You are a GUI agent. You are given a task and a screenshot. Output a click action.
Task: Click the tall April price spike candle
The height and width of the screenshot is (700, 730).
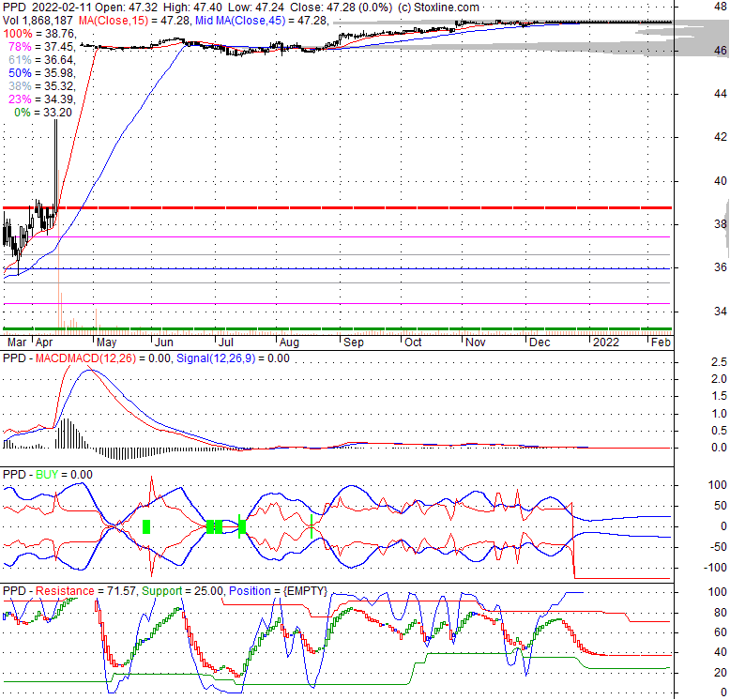(x=56, y=165)
